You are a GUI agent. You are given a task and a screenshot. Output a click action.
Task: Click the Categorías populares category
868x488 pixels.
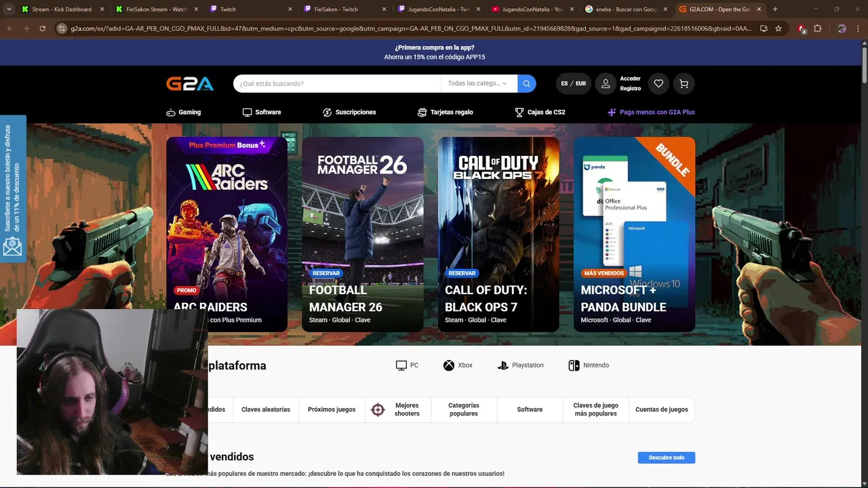(x=464, y=409)
